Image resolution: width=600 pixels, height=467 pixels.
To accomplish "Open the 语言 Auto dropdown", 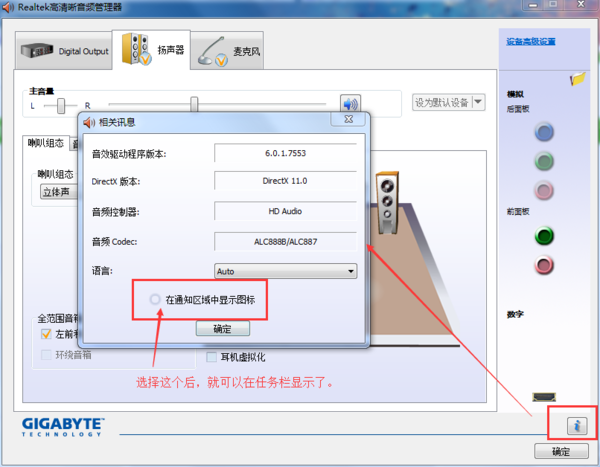I will tap(285, 271).
